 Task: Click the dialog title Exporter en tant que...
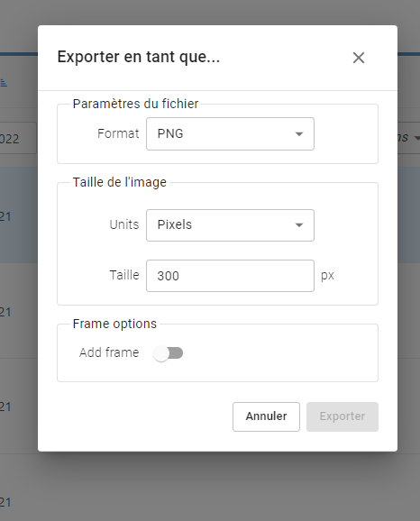139,57
